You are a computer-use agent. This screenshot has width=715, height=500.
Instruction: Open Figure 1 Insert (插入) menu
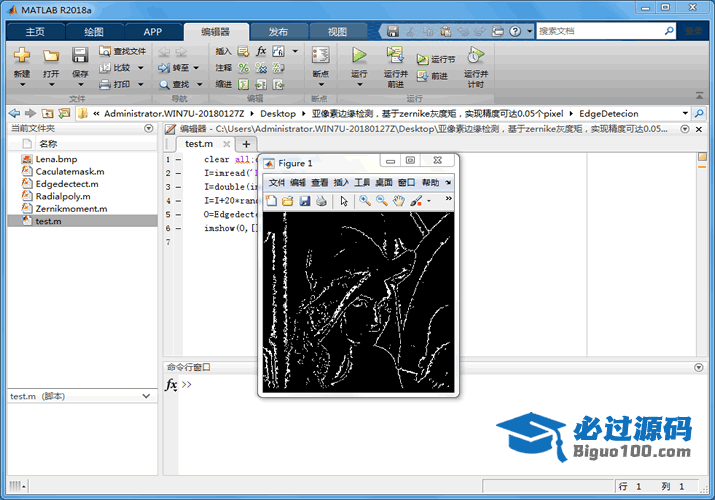[341, 182]
